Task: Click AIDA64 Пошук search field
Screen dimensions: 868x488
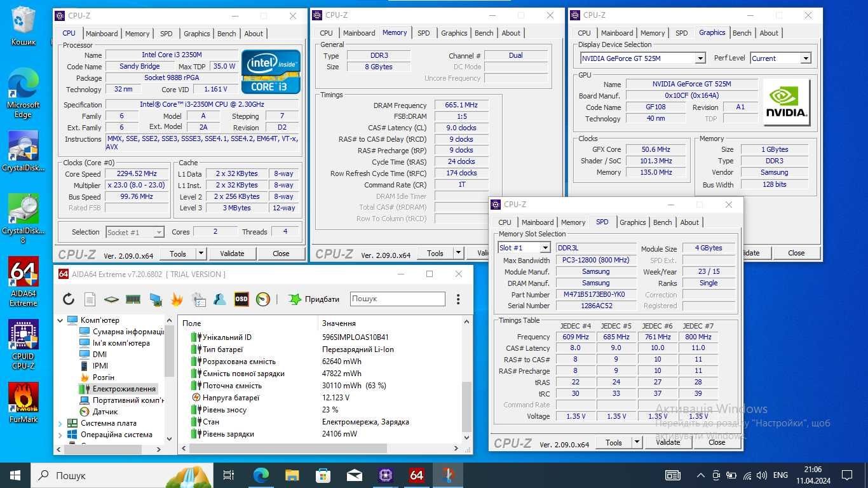Action: point(397,299)
